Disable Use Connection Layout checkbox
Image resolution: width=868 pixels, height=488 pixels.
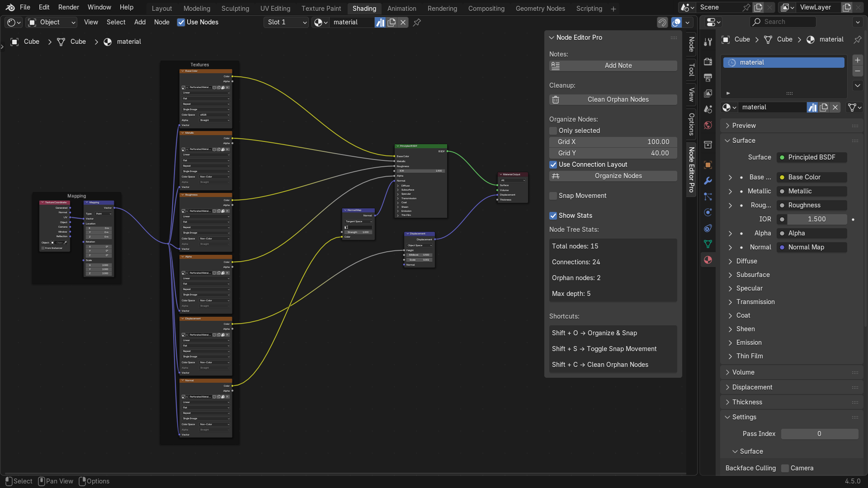pos(553,164)
